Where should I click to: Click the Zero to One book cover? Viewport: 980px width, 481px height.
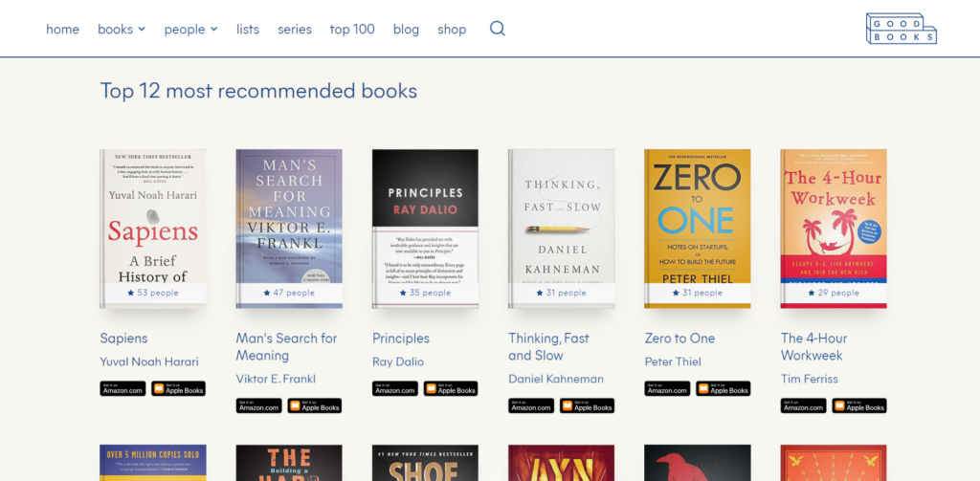[698, 229]
